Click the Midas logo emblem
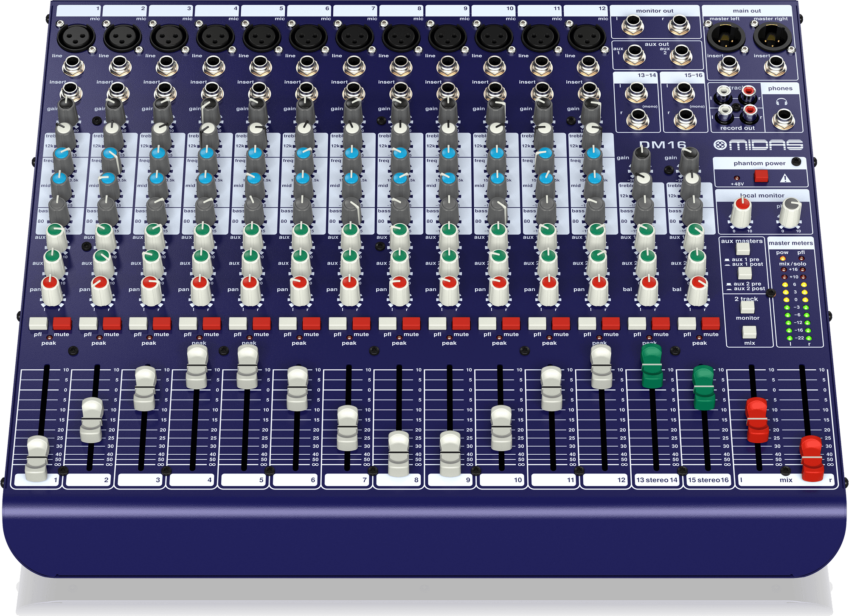The width and height of the screenshot is (849, 616). pos(720,145)
